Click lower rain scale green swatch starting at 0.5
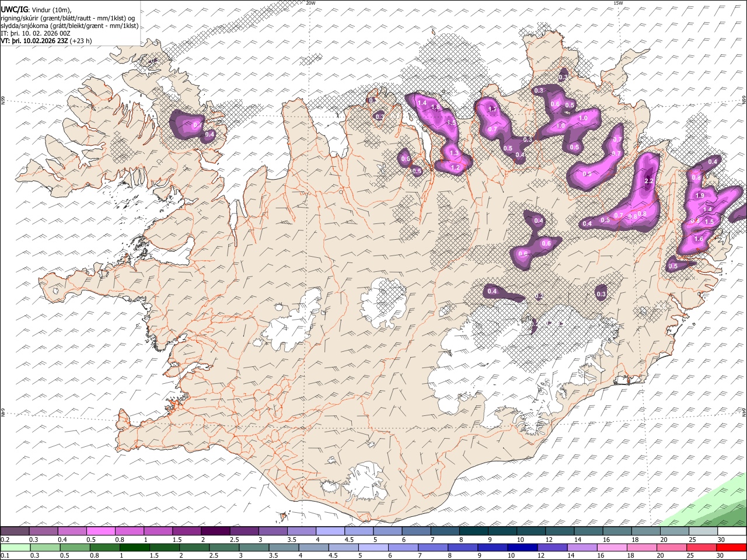 75,547
